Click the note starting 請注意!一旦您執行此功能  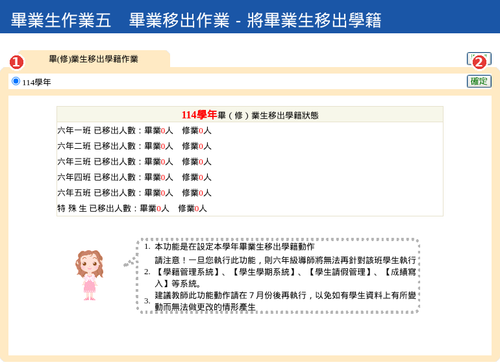pos(285,272)
